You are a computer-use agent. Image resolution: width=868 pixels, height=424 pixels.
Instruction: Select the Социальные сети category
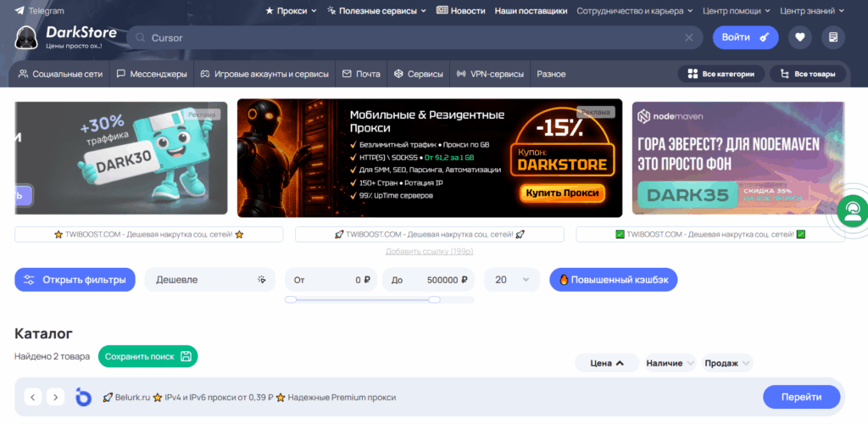pyautogui.click(x=61, y=74)
